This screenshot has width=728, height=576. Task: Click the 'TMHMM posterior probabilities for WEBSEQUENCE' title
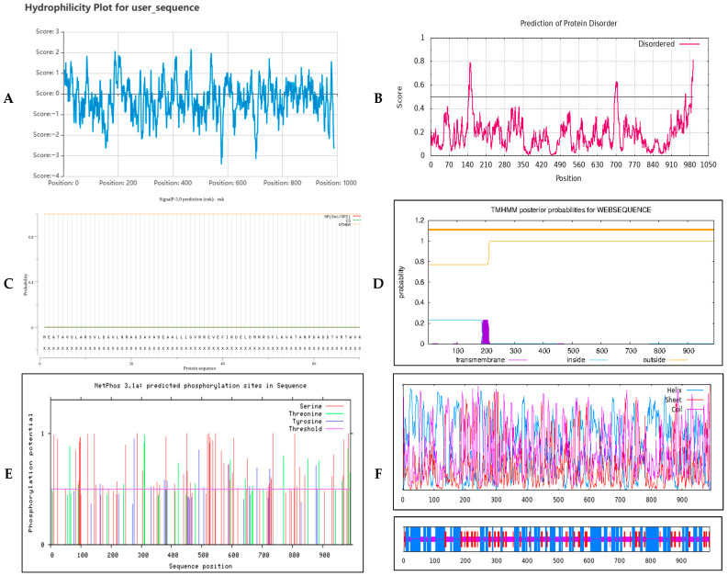click(x=571, y=210)
